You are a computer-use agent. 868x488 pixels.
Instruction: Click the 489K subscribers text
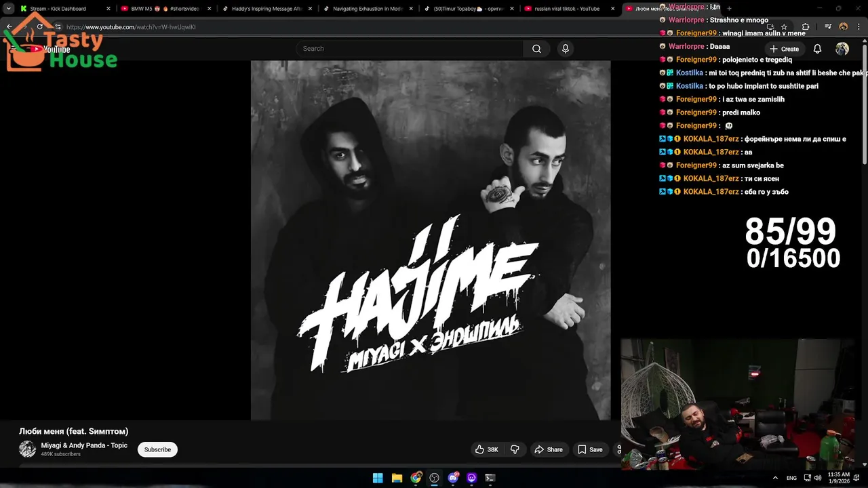(x=60, y=454)
